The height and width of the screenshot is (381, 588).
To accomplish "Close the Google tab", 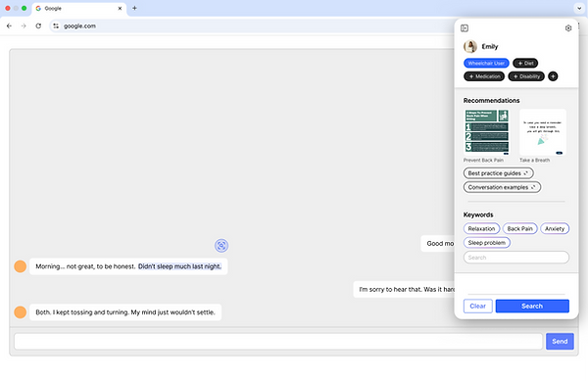I will pos(120,8).
